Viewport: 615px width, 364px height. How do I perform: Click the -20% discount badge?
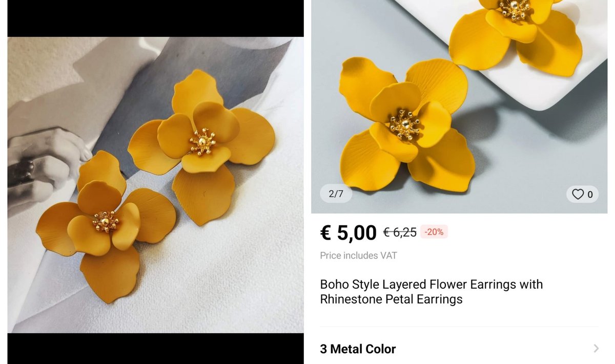[x=434, y=232]
